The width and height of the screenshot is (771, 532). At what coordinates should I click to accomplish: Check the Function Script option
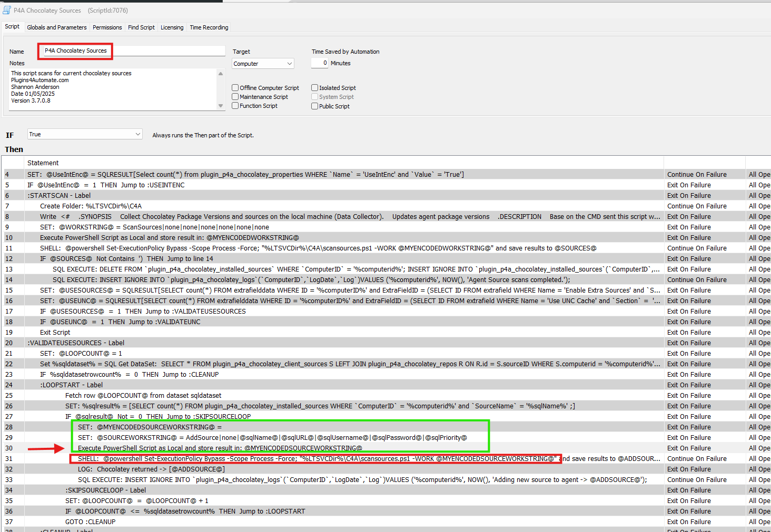click(235, 106)
